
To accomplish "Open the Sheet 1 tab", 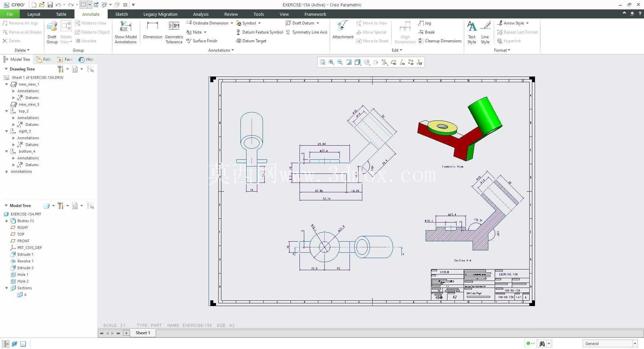I will (143, 333).
